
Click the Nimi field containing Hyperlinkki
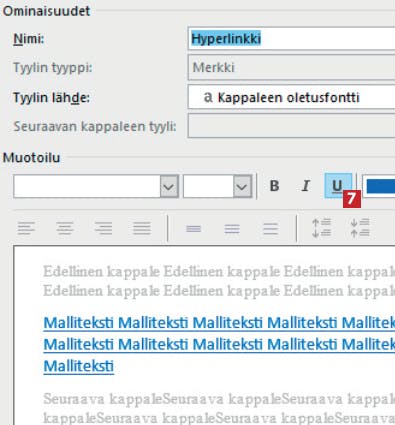click(x=291, y=39)
